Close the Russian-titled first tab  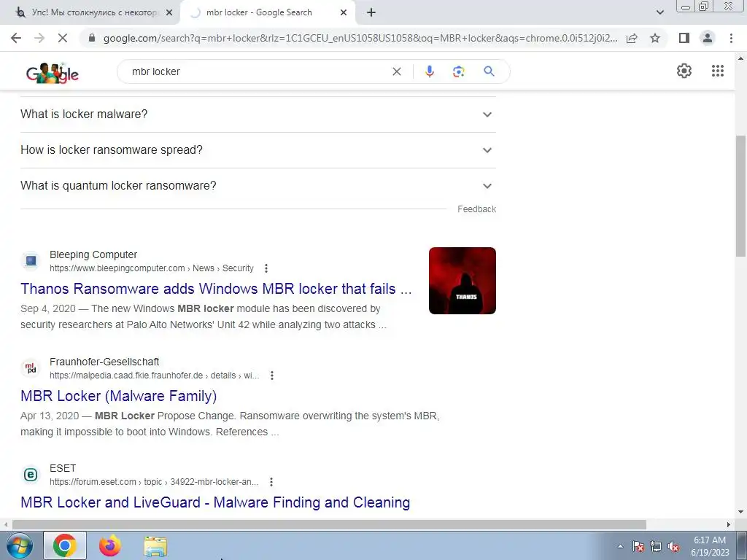pyautogui.click(x=169, y=13)
